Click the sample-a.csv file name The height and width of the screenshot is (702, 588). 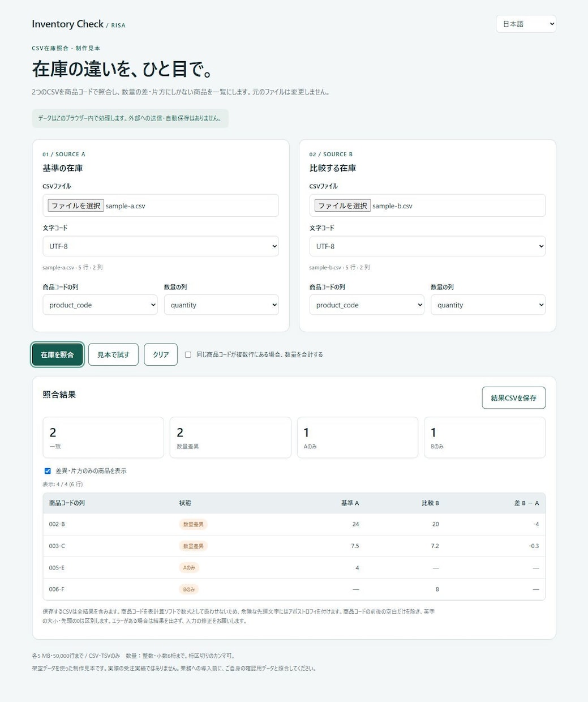click(x=126, y=206)
